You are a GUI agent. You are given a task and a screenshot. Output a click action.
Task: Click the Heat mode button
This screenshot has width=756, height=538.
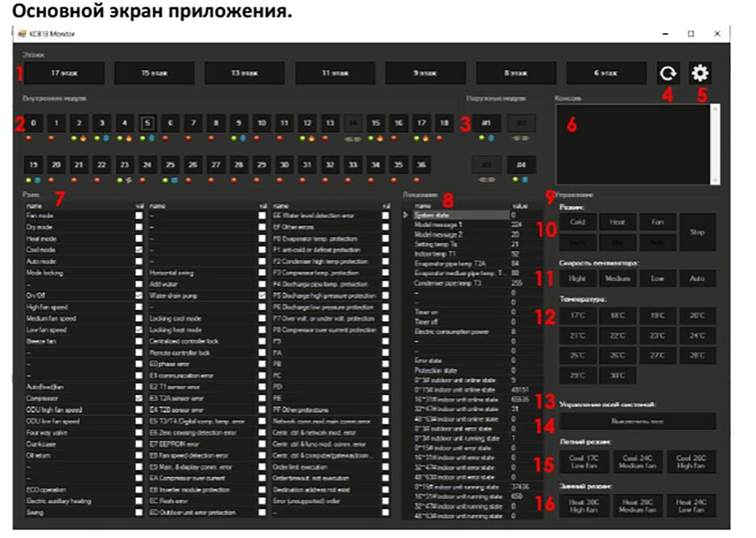point(618,222)
